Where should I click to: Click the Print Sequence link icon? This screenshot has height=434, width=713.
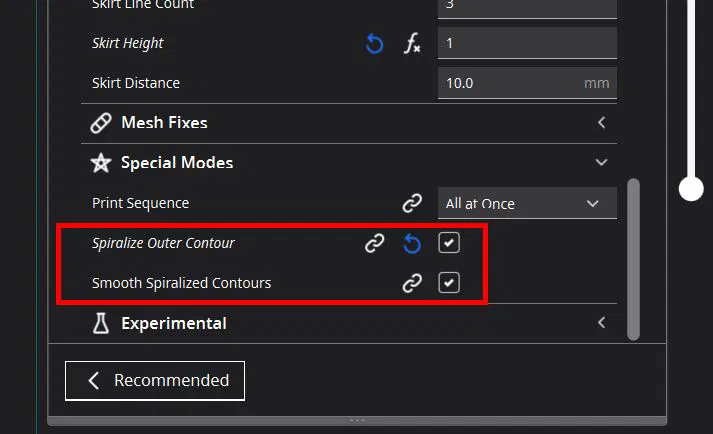pos(412,203)
